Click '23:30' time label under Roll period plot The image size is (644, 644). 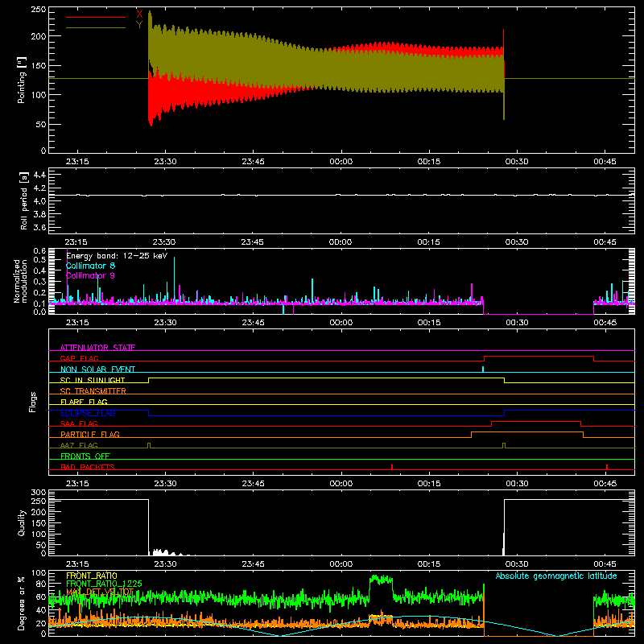(164, 242)
